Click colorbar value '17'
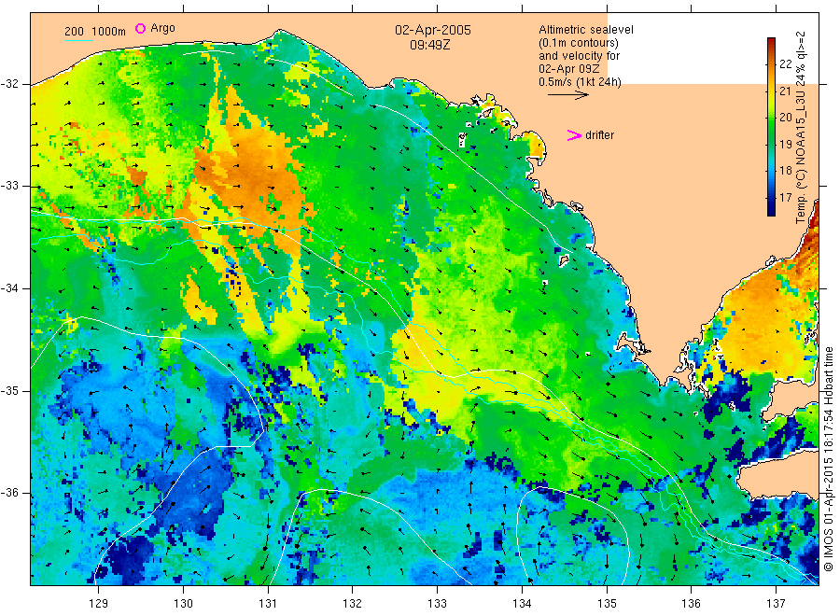This screenshot has width=840, height=616. point(785,198)
